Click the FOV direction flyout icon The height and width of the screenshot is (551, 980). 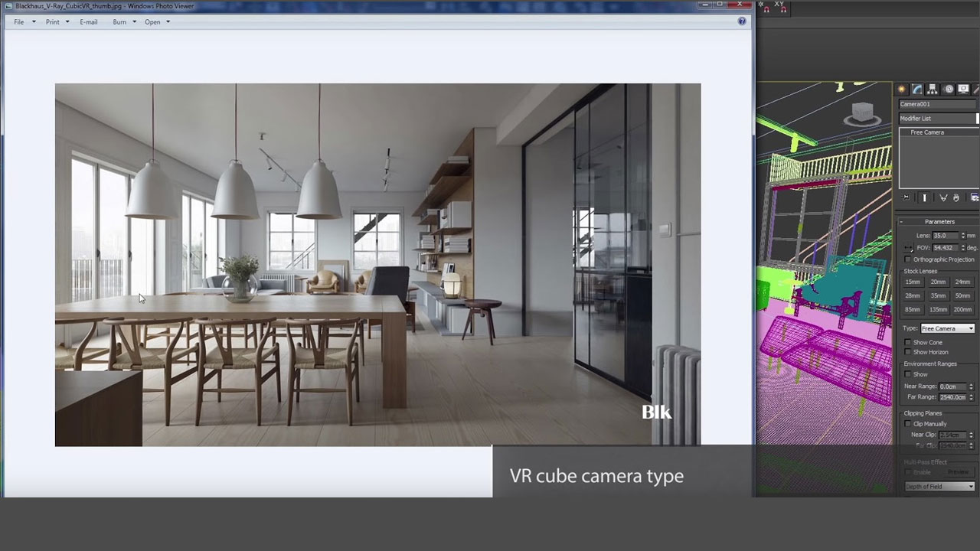point(909,248)
